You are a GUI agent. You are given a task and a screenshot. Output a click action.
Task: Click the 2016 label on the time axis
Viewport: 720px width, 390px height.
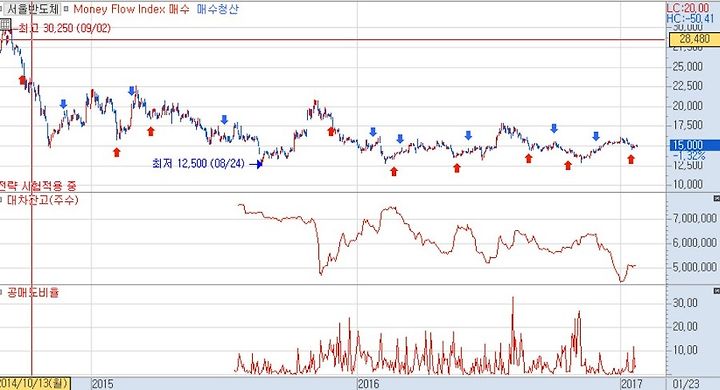[369, 384]
